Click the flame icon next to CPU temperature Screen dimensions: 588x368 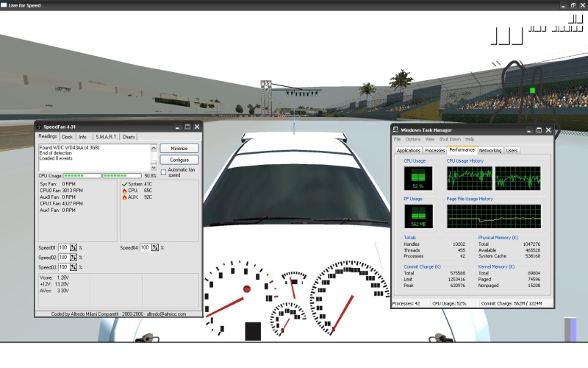(x=124, y=191)
